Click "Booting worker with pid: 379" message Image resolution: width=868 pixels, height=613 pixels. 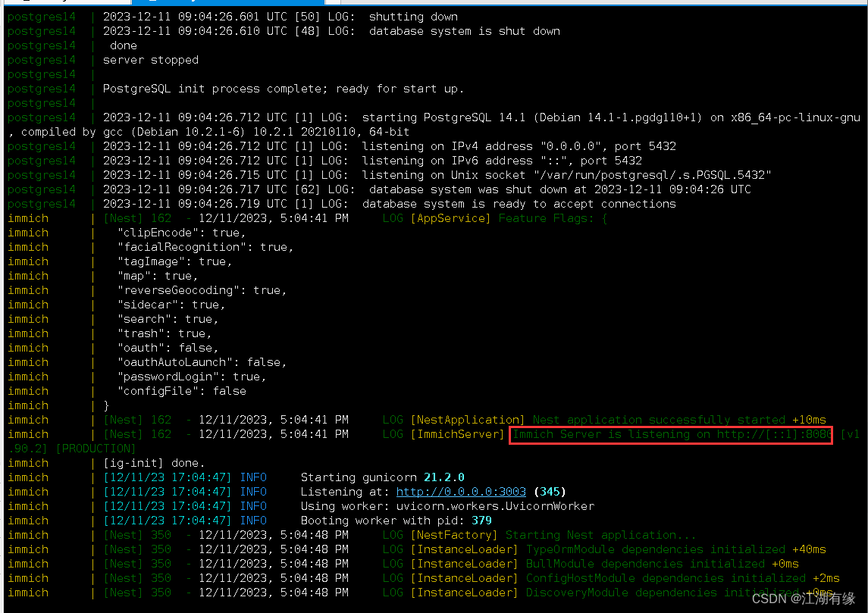(396, 520)
